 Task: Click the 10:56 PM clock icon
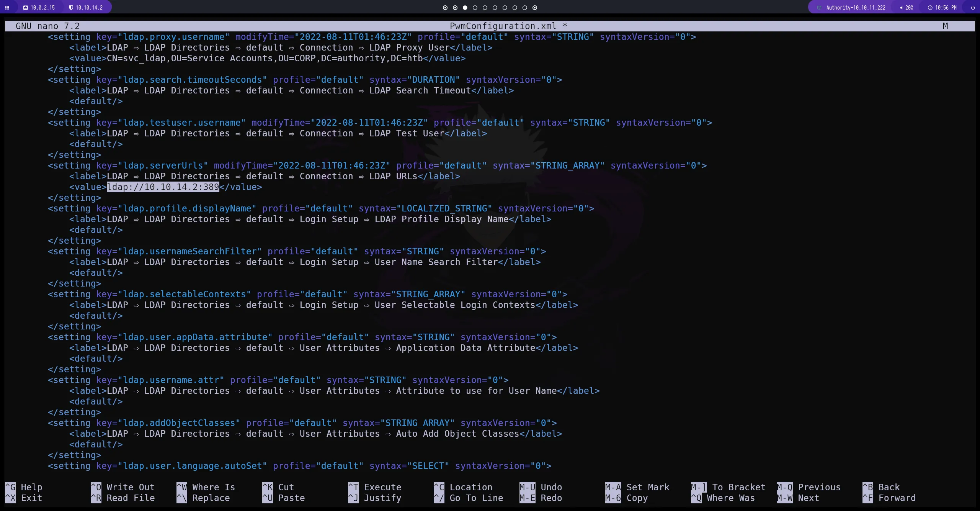(x=930, y=8)
